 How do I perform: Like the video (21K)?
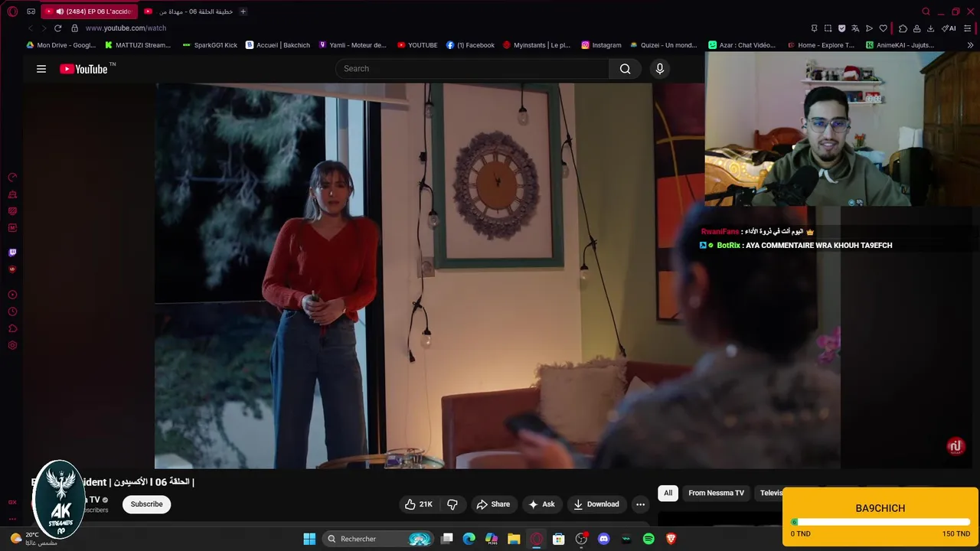tap(420, 504)
